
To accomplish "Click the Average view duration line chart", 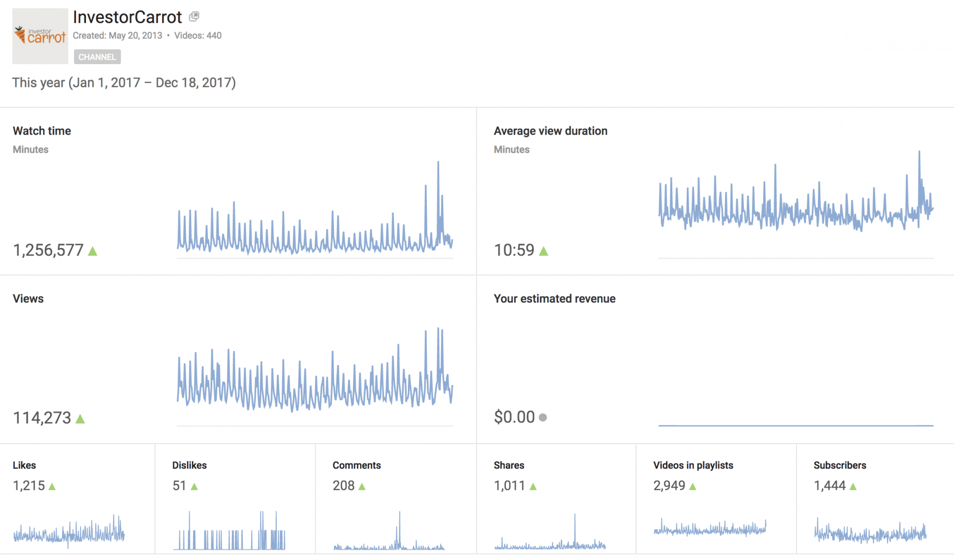I will pyautogui.click(x=796, y=204).
